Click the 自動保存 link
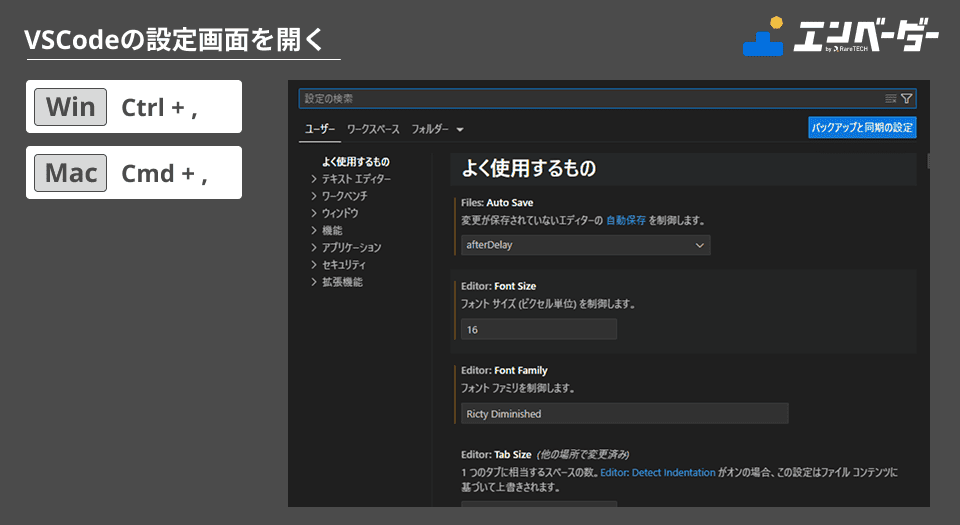960x525 pixels. pos(626,220)
